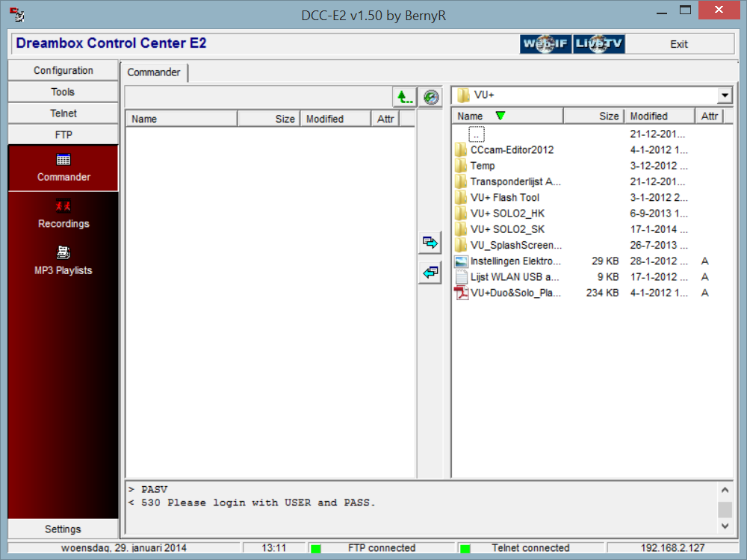This screenshot has height=560, width=747.
Task: Switch to the Commander tab
Action: tap(154, 72)
